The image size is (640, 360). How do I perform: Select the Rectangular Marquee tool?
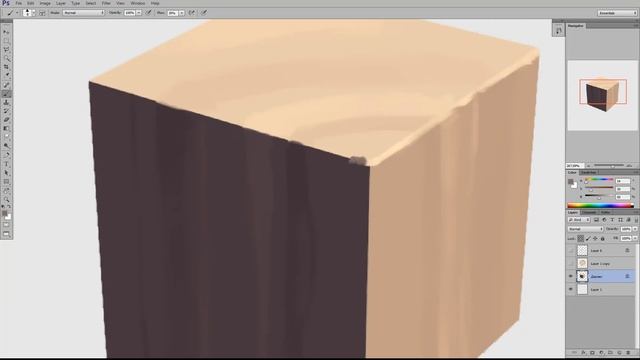[6, 41]
